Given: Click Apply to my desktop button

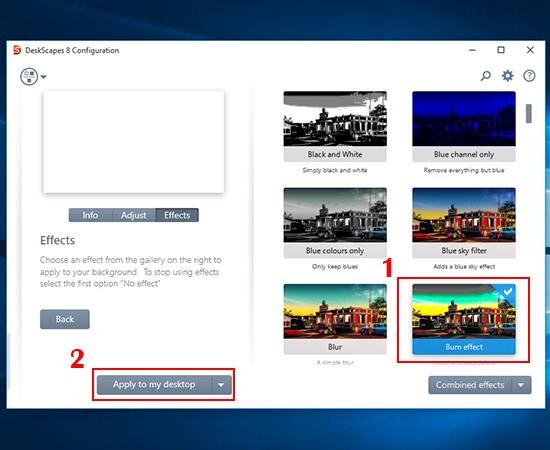Looking at the screenshot, I should point(154,385).
